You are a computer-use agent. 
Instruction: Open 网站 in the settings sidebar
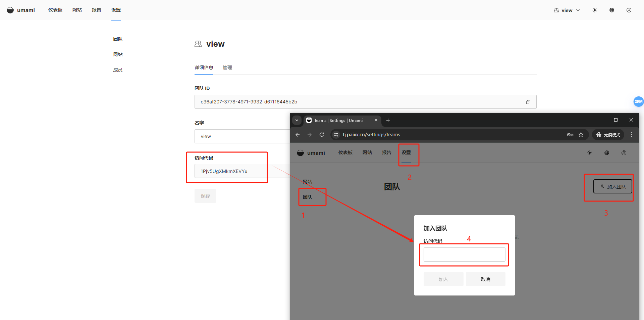tap(118, 54)
